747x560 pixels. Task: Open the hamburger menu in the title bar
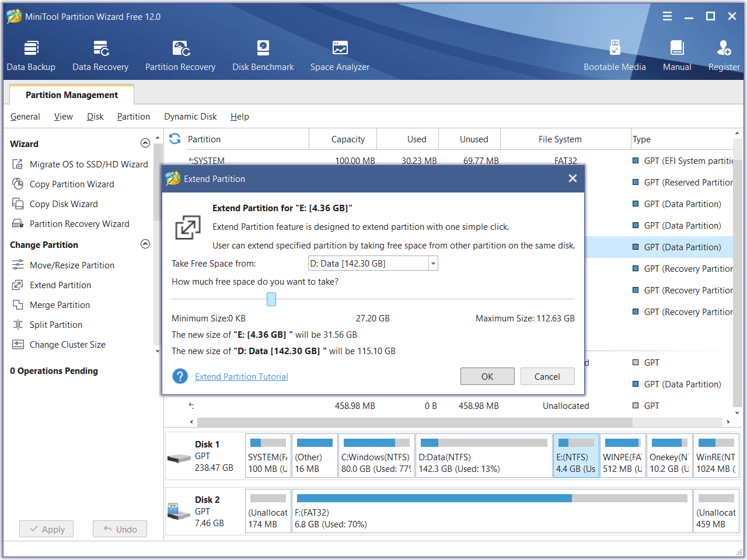[667, 16]
